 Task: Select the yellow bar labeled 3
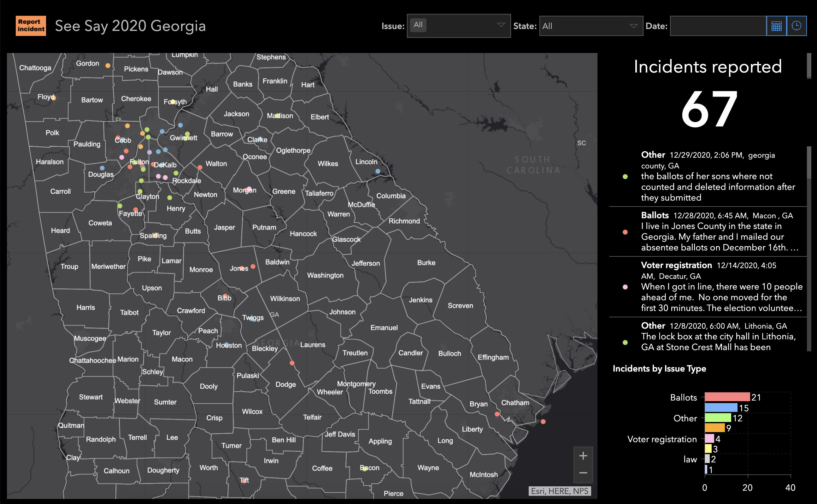(708, 449)
